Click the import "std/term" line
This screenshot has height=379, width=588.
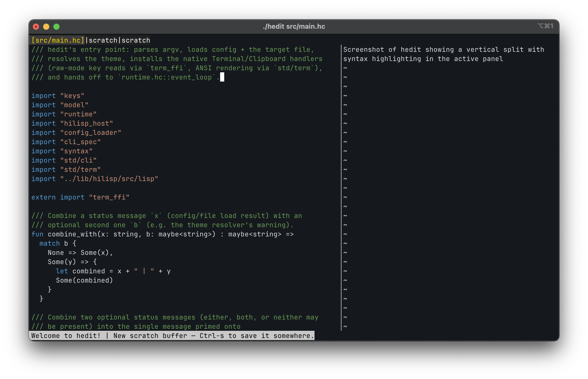[x=66, y=169]
